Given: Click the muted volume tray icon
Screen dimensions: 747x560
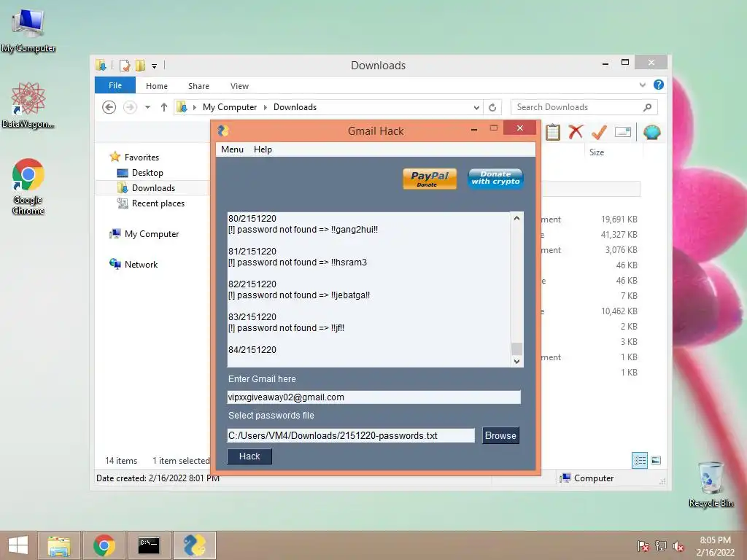Looking at the screenshot, I should click(x=678, y=546).
